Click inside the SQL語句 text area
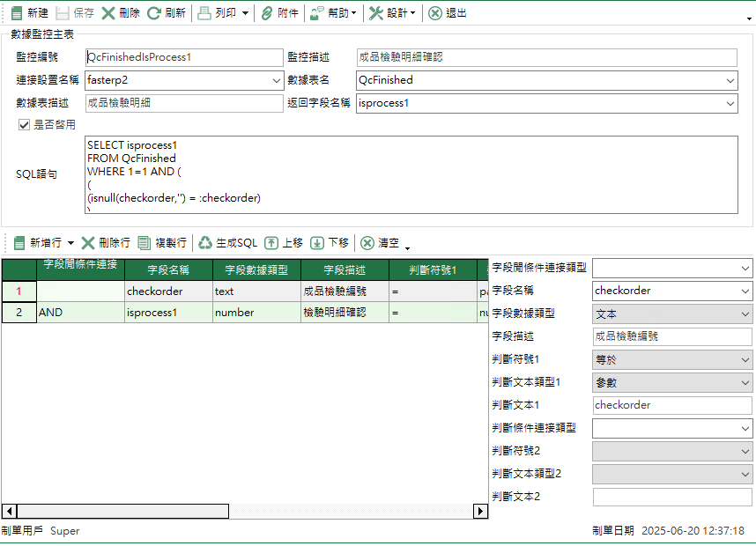This screenshot has height=546, width=756. [411, 174]
